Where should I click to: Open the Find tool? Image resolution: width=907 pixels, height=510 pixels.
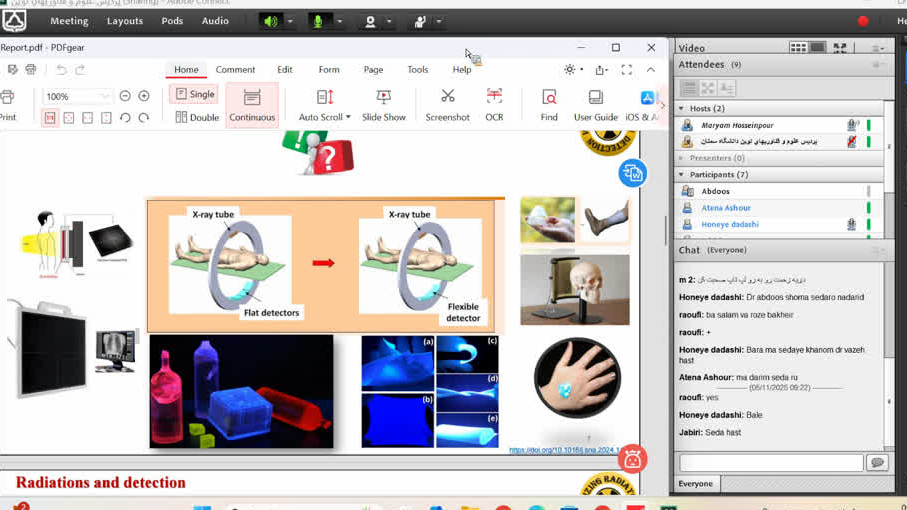[x=549, y=105]
